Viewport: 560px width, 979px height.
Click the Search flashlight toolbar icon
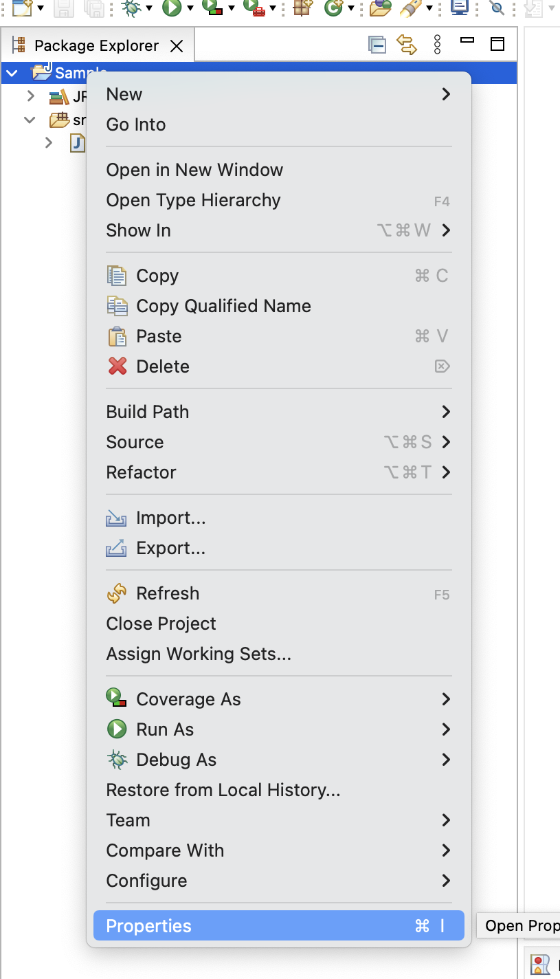[410, 8]
